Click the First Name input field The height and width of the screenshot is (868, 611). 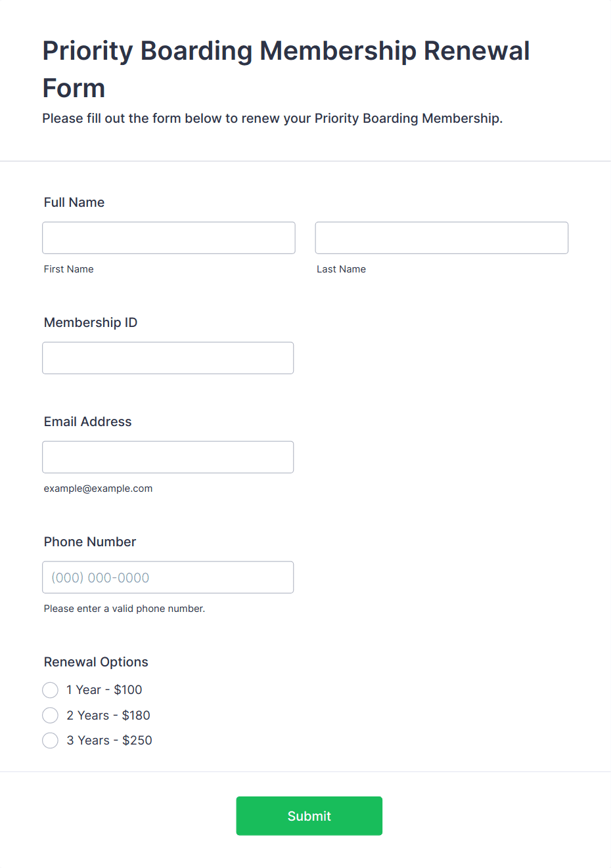pyautogui.click(x=169, y=238)
